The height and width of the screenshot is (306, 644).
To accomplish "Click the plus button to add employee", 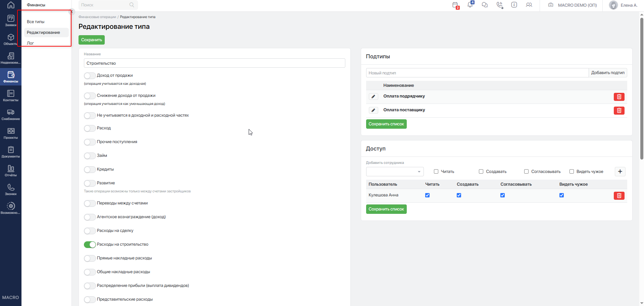I will (x=620, y=172).
